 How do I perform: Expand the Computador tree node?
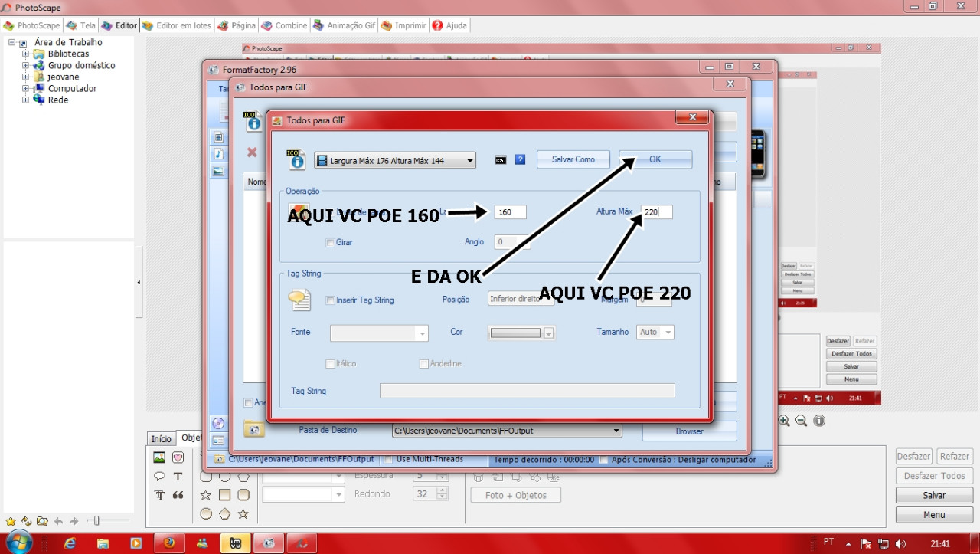click(26, 89)
